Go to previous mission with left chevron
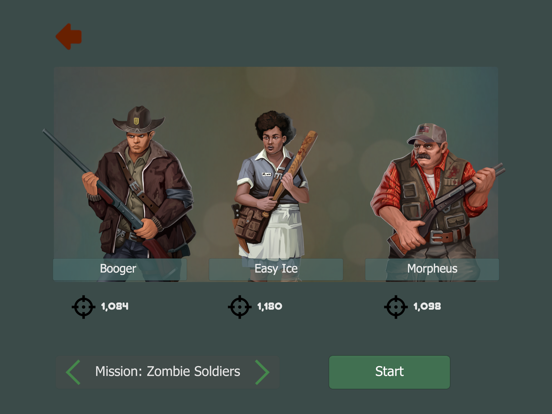The height and width of the screenshot is (414, 552). 74,372
